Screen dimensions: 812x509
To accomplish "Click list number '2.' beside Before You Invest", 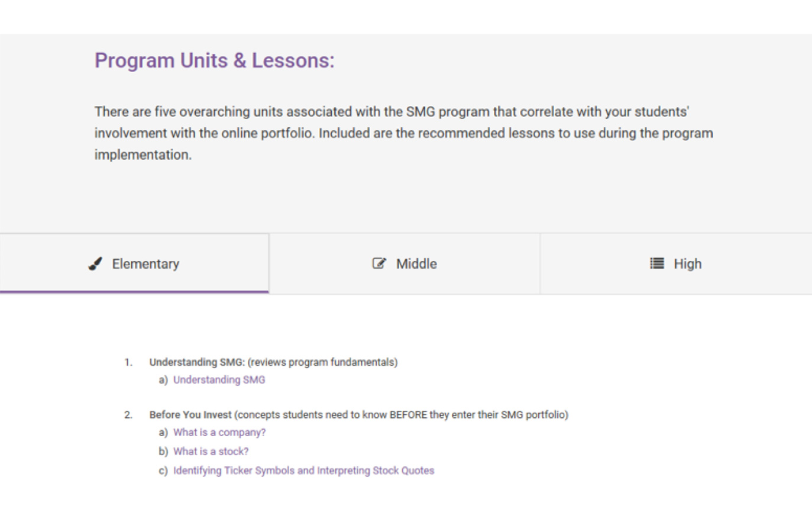I will 128,415.
